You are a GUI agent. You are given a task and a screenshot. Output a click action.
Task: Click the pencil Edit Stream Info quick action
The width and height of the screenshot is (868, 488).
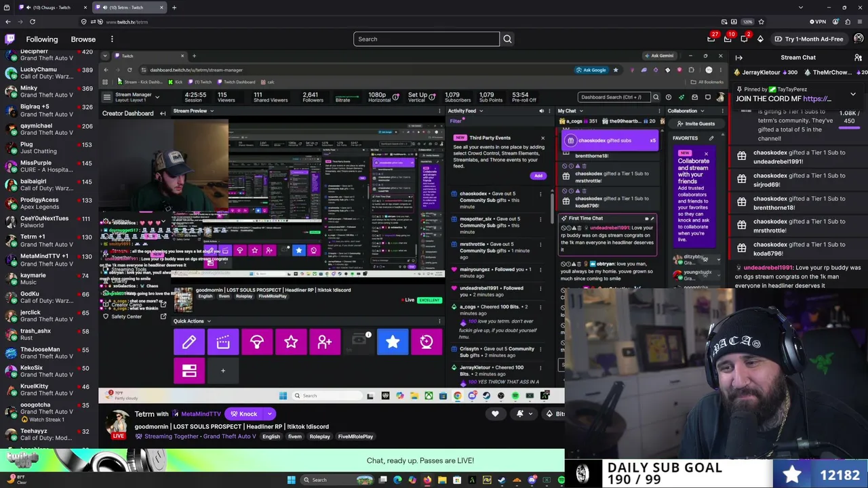click(x=189, y=342)
